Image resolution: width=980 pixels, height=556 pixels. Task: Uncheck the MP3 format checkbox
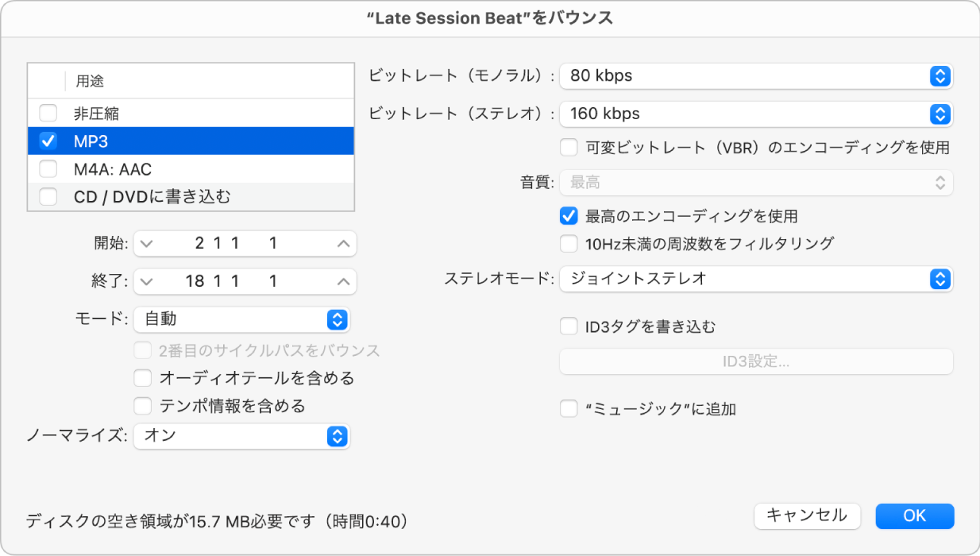click(x=48, y=141)
